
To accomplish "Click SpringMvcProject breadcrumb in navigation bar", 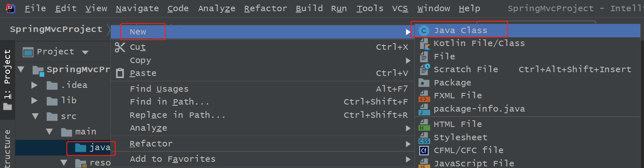I will (56, 29).
